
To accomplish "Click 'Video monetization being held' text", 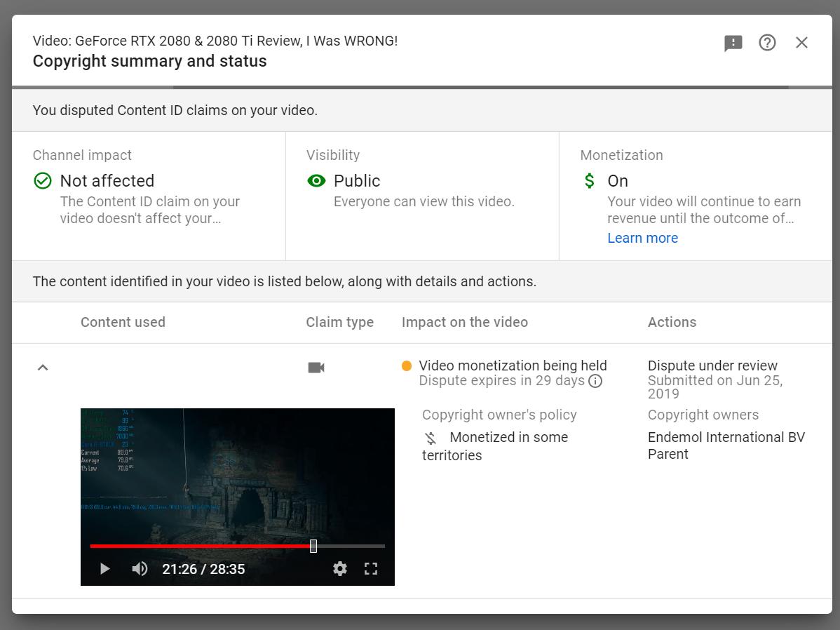I will pos(513,366).
